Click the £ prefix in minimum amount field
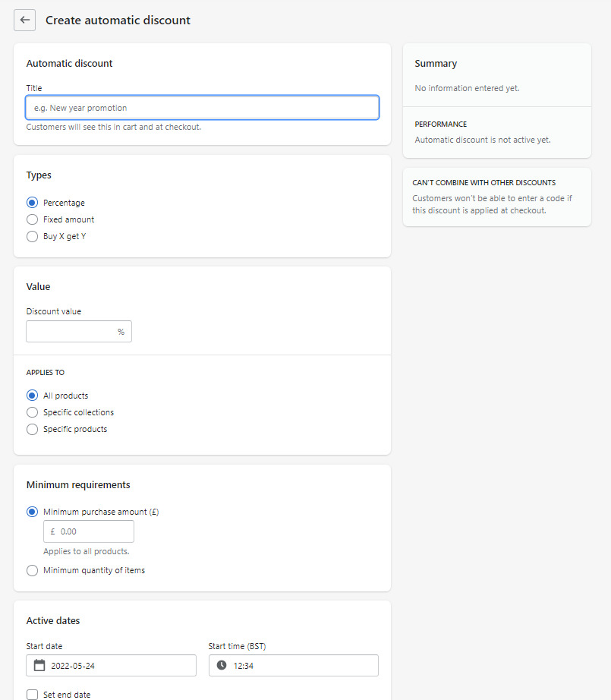Viewport: 611px width, 700px height. point(52,531)
